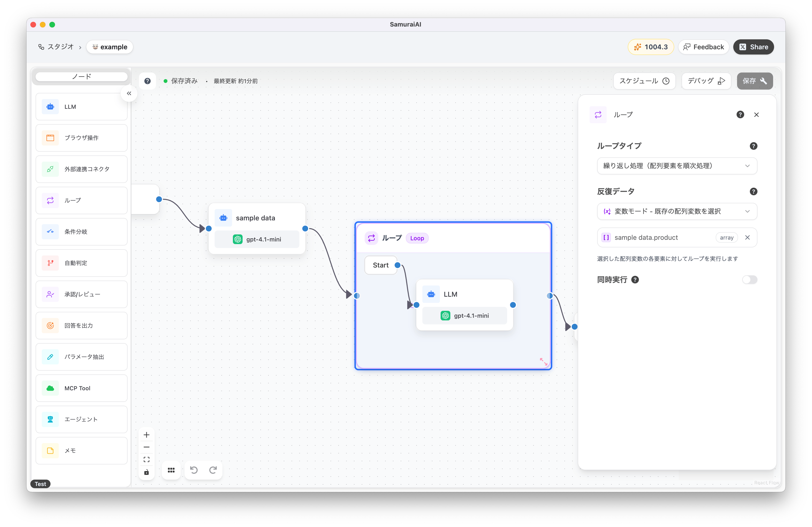Select the ループ node in the node list
Viewport: 812px width, 527px height.
[x=81, y=200]
